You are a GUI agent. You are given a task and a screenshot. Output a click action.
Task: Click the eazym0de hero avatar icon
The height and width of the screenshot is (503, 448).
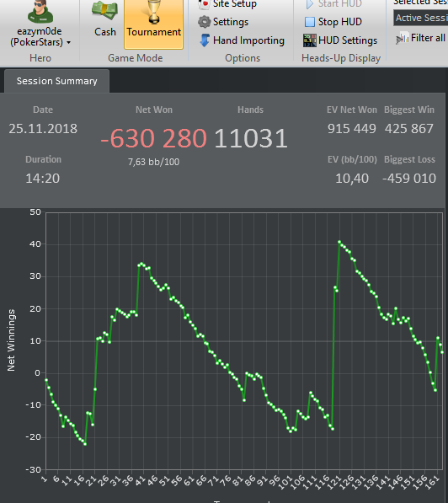40,12
